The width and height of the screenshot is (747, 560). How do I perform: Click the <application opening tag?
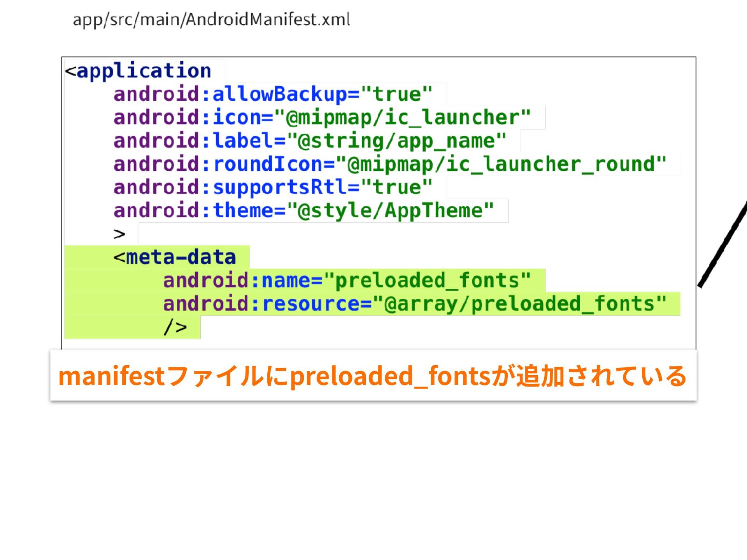(138, 71)
